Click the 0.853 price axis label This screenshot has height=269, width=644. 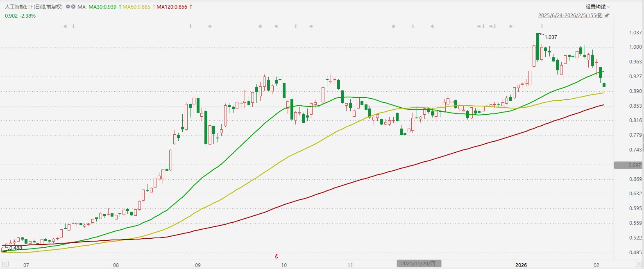(x=635, y=106)
